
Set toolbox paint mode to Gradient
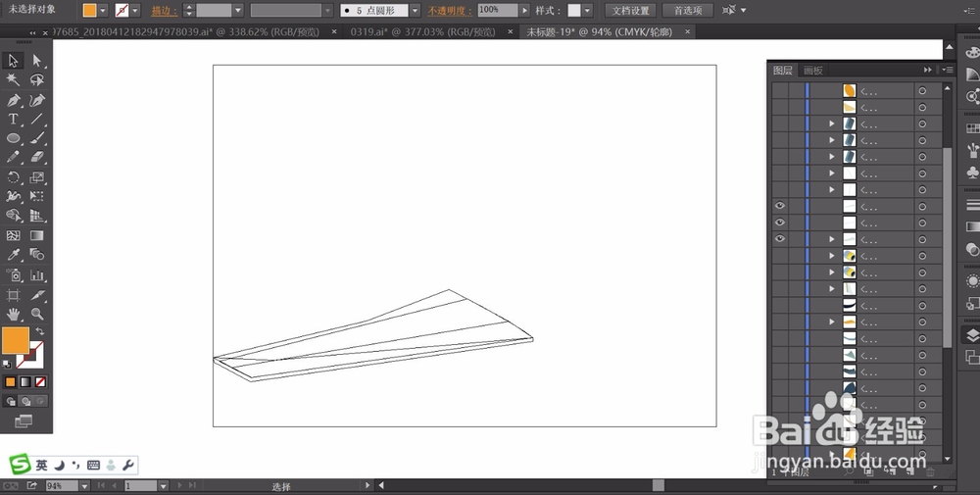pyautogui.click(x=25, y=382)
